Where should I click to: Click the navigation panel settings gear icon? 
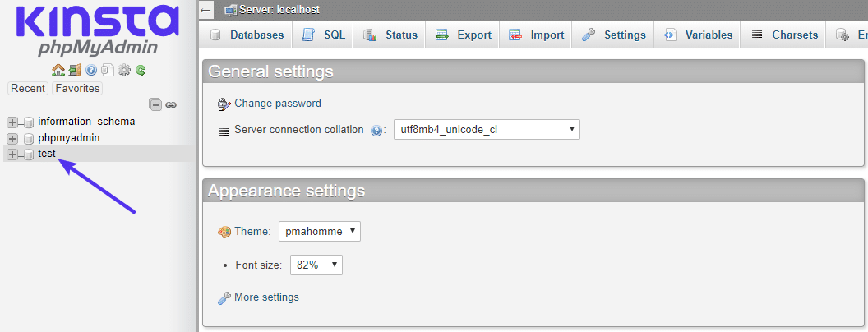point(124,71)
